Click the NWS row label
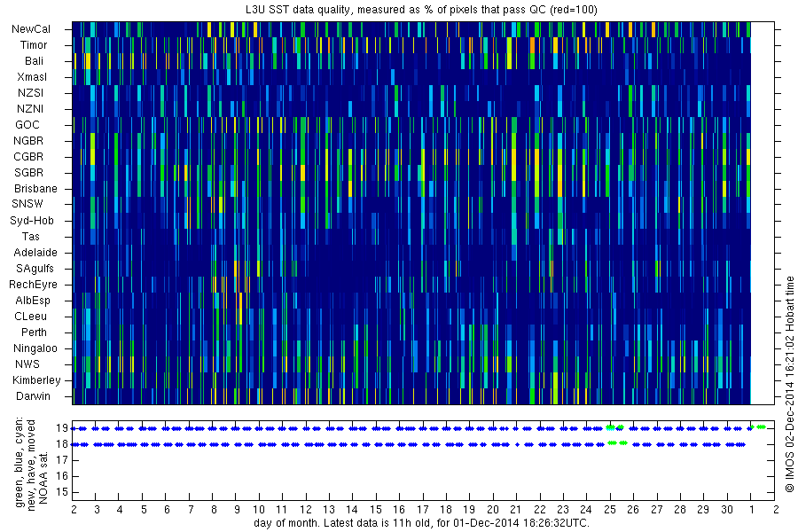The image size is (798, 532). 27,364
